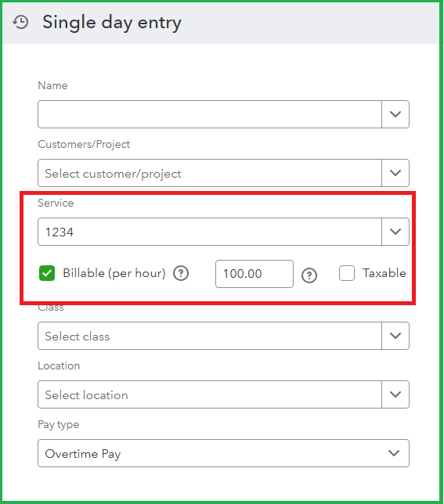The height and width of the screenshot is (504, 444).
Task: Open the Location dropdown chevron
Action: tap(395, 394)
